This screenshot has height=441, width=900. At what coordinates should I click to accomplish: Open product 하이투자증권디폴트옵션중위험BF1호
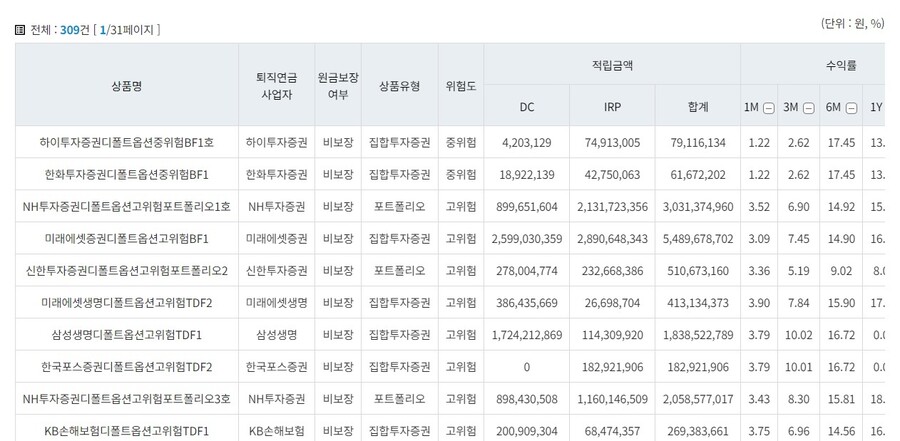coord(127,143)
